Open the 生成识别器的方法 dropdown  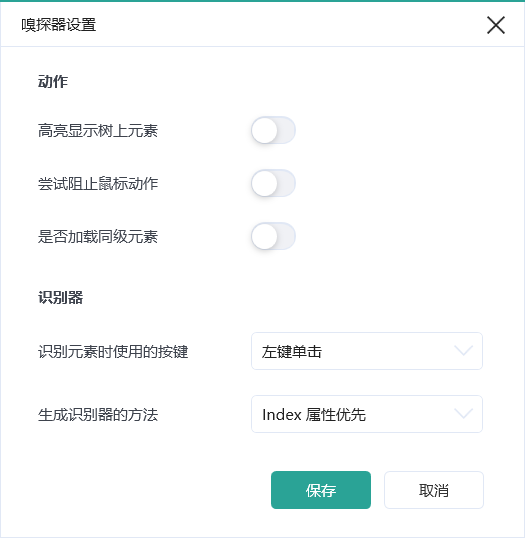pyautogui.click(x=367, y=414)
